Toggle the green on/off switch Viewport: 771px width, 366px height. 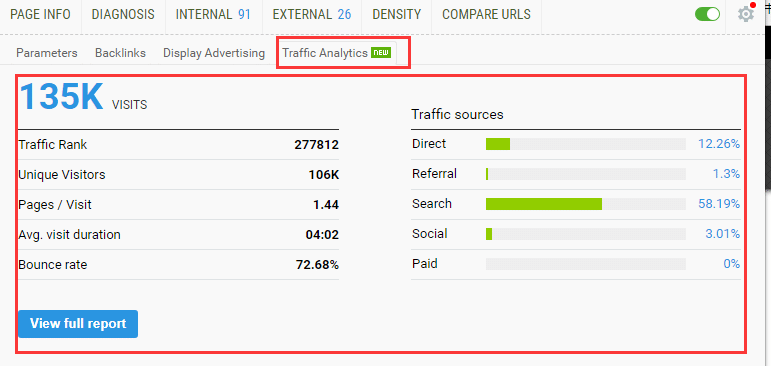[x=707, y=14]
